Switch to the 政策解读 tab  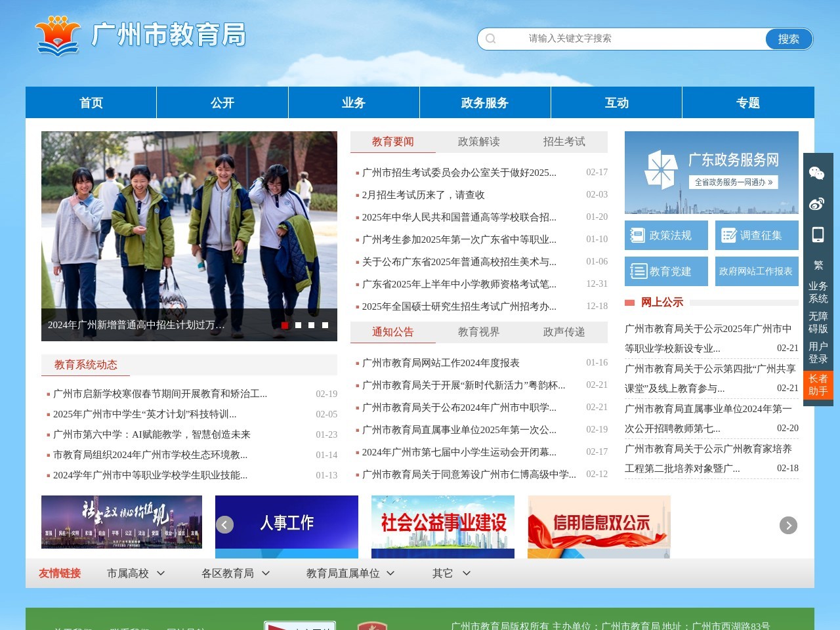point(478,142)
